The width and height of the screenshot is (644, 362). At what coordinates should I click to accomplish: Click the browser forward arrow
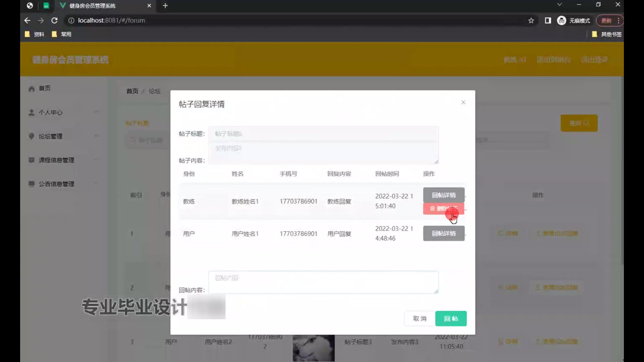click(41, 20)
